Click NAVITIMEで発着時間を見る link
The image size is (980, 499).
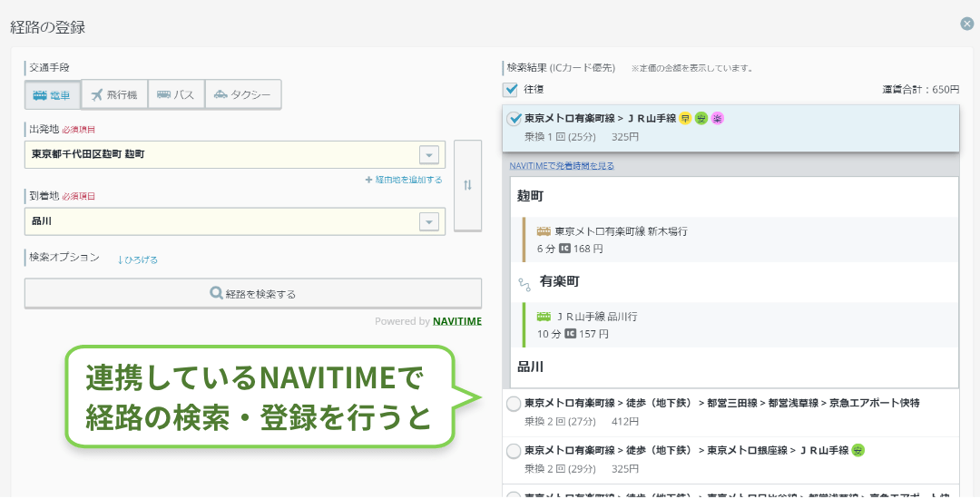pos(562,165)
